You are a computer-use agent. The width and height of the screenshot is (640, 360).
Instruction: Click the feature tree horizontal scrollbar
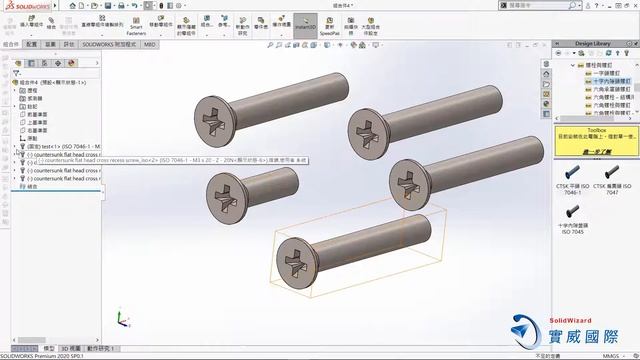click(56, 340)
